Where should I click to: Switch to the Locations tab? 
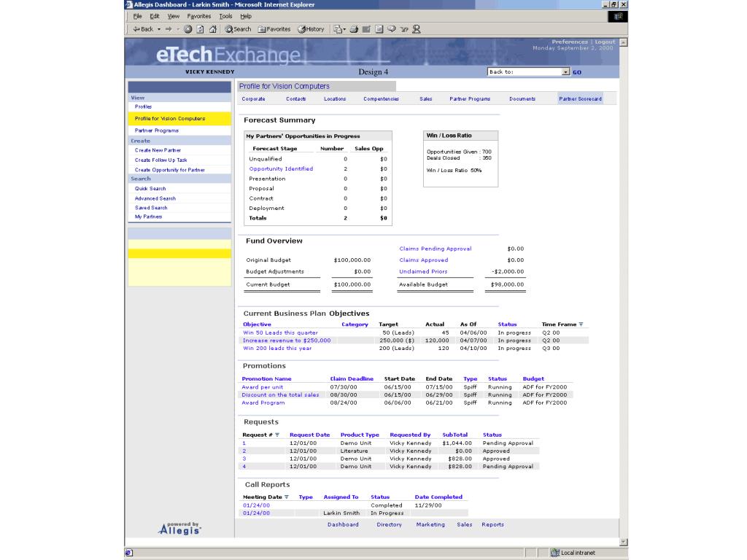pyautogui.click(x=335, y=99)
